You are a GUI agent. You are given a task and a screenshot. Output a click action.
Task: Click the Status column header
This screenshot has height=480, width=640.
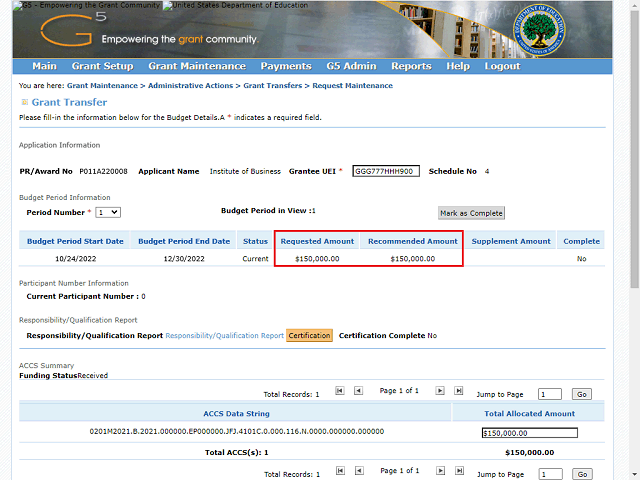[x=256, y=241]
